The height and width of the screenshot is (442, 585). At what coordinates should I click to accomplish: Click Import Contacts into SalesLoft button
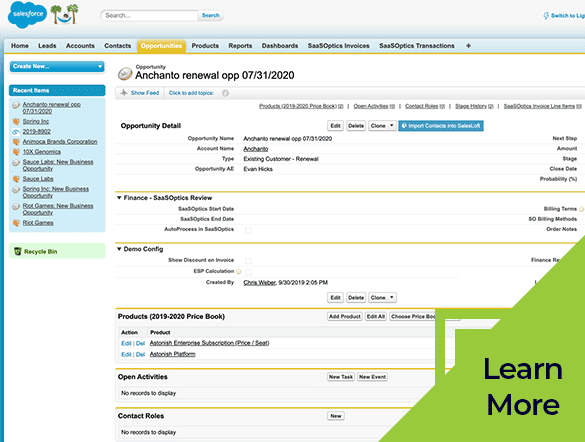point(441,126)
